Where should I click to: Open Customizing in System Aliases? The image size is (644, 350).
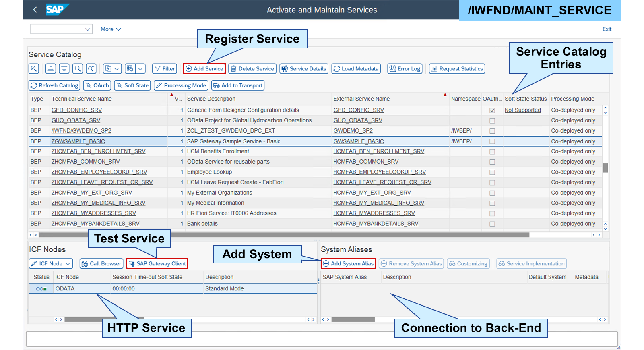point(468,263)
